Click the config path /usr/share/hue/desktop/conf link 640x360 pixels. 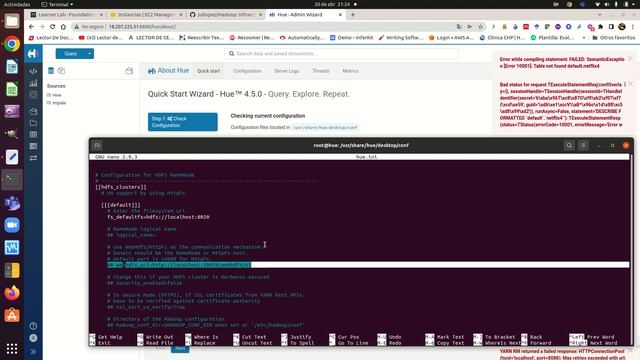[x=325, y=127]
